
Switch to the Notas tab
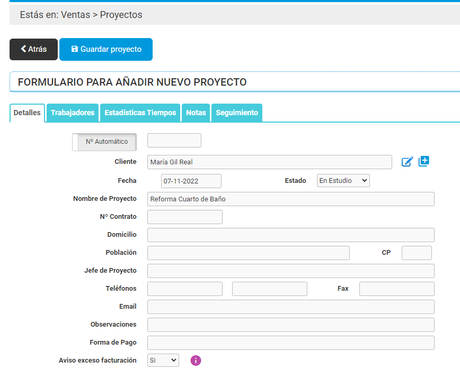pyautogui.click(x=196, y=113)
